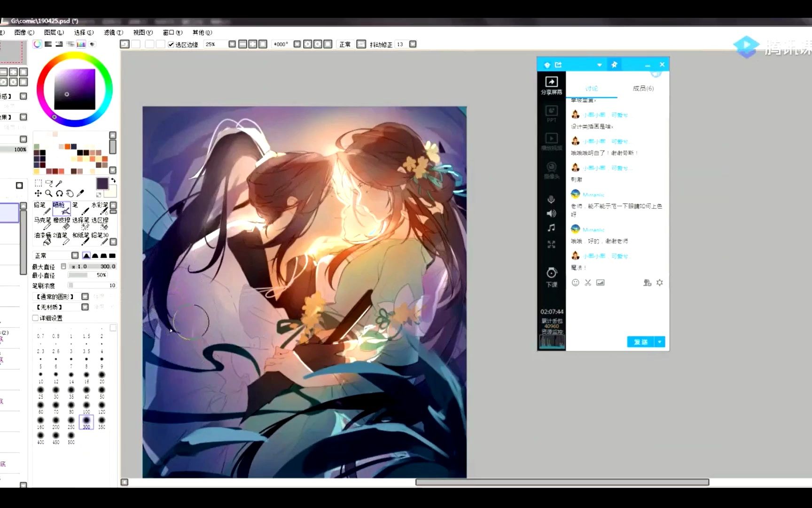This screenshot has width=812, height=508.
Task: Click 分享屏幕 share screen in classroom window
Action: [x=551, y=86]
